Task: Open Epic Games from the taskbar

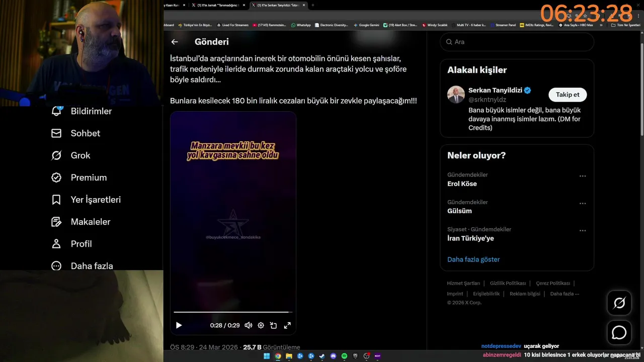Action: click(x=355, y=356)
